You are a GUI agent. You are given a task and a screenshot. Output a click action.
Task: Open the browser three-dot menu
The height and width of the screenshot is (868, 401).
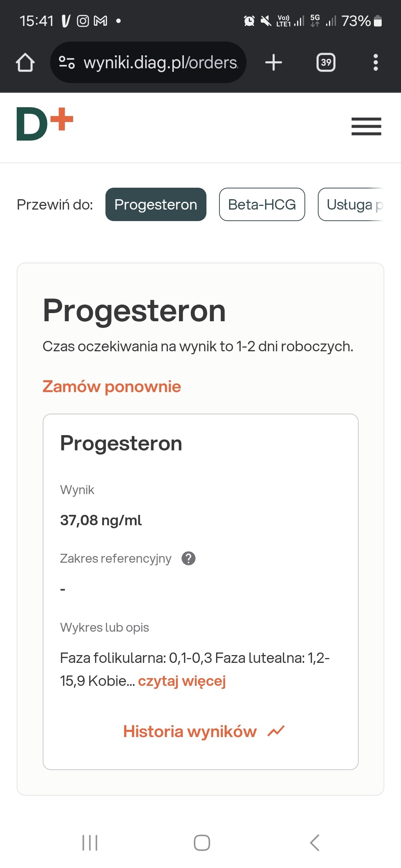(x=375, y=62)
